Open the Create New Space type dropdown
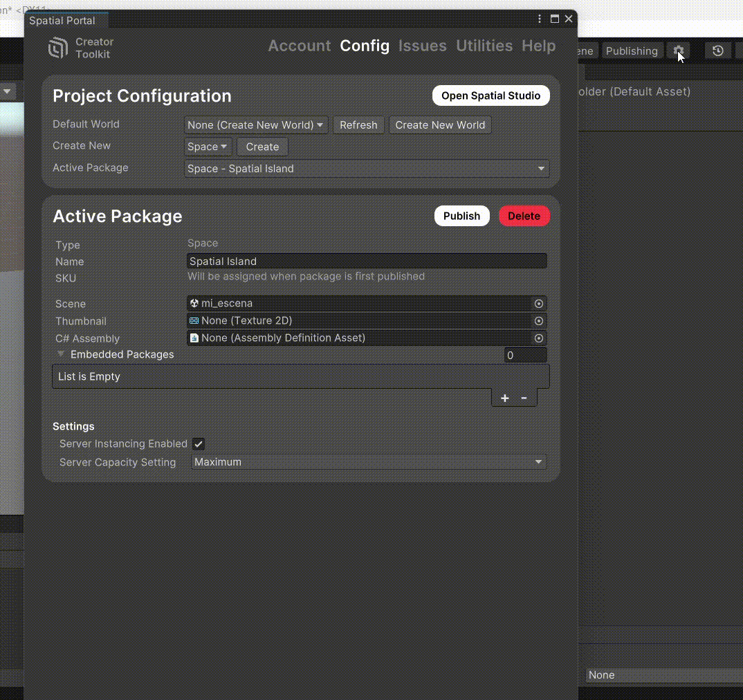 [207, 147]
